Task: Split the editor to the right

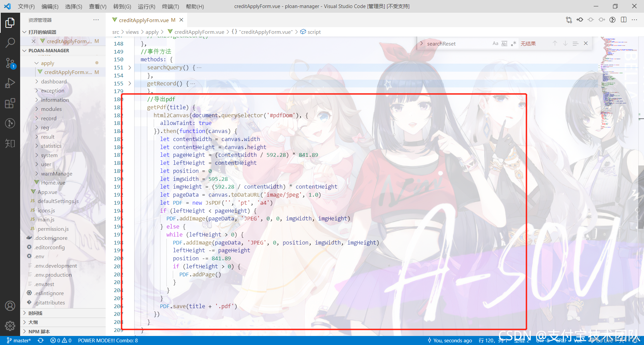Action: pyautogui.click(x=624, y=20)
